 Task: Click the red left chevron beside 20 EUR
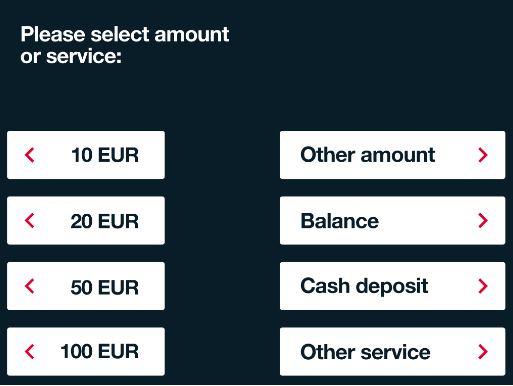click(x=30, y=221)
